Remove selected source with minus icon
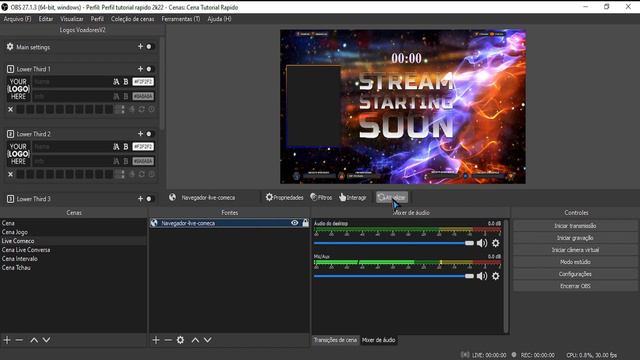This screenshot has height=360, width=640. coord(168,340)
